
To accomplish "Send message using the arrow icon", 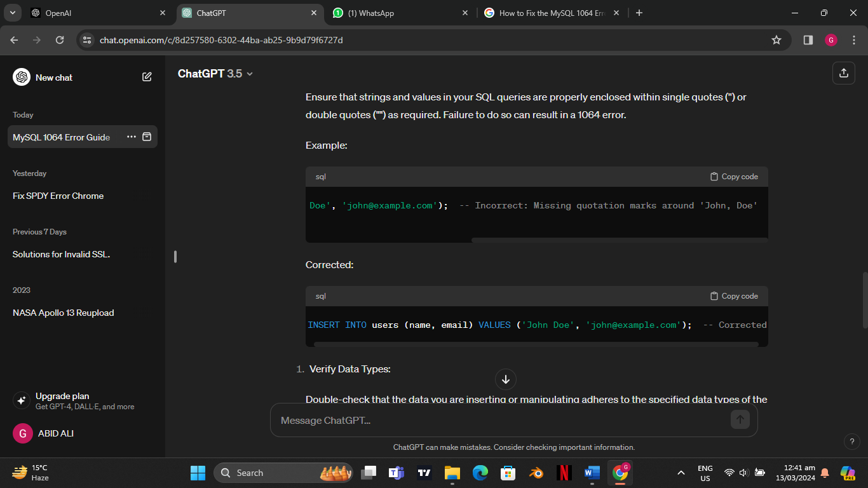I will (x=740, y=419).
